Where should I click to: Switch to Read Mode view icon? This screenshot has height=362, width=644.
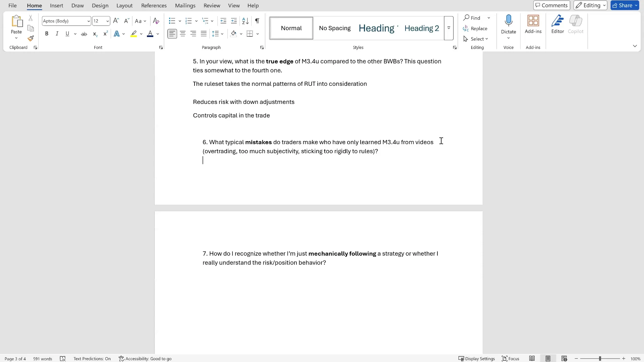point(532,359)
